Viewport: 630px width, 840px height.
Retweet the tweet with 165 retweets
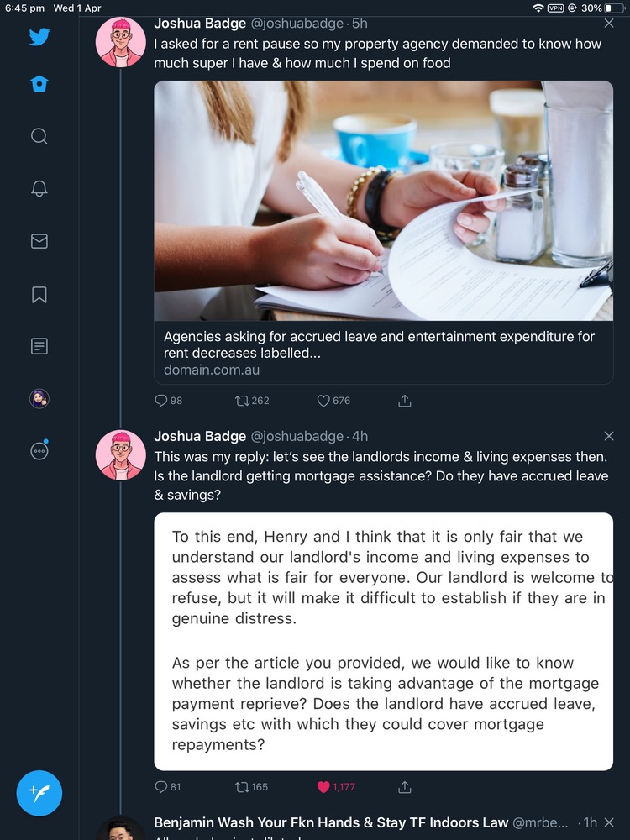point(243,787)
